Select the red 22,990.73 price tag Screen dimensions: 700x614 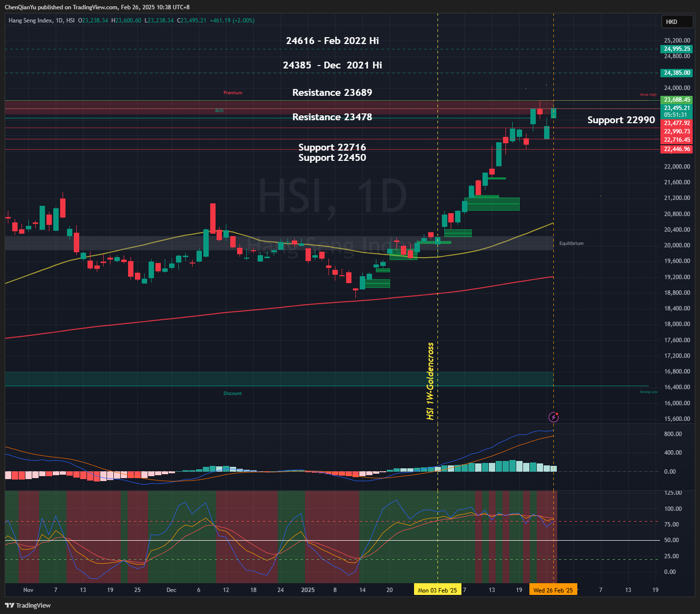click(677, 132)
